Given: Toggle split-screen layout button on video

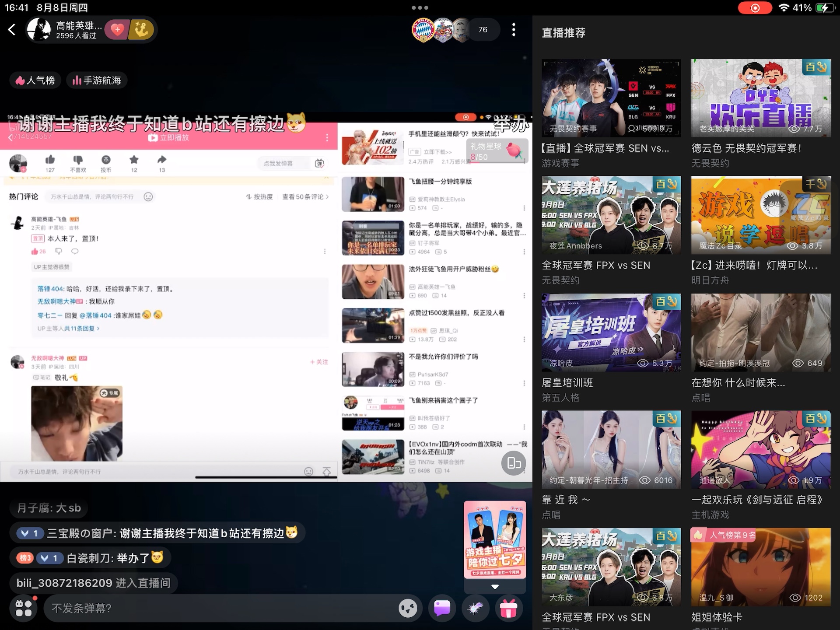Looking at the screenshot, I should pyautogui.click(x=514, y=463).
